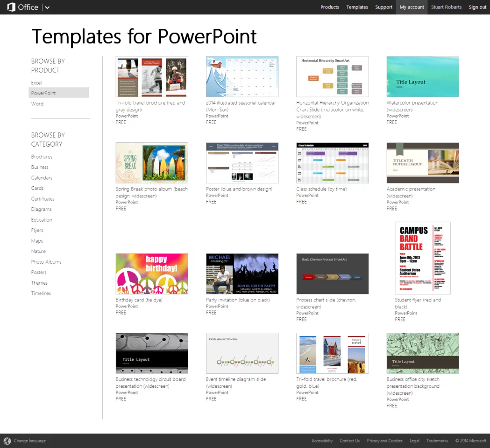This screenshot has width=490, height=448.
Task: Expand the Office logo dropdown chevron
Action: click(46, 7)
